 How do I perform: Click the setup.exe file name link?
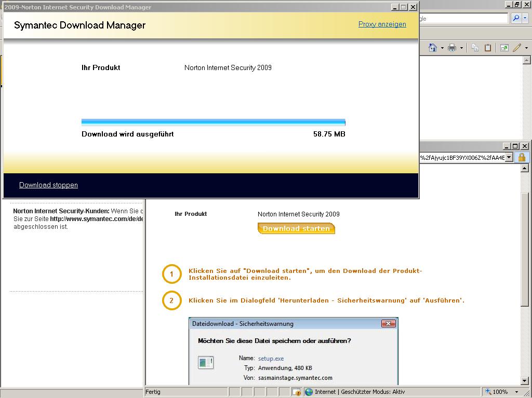(271, 359)
